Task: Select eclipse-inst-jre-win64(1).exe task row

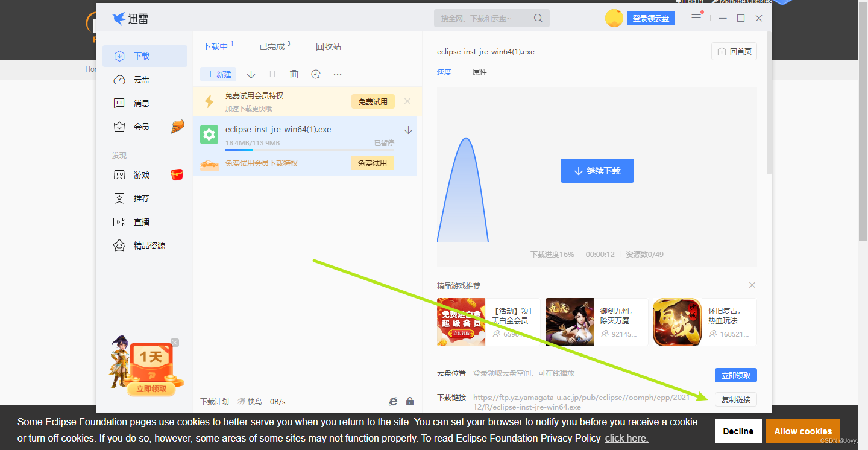Action: 305,146
